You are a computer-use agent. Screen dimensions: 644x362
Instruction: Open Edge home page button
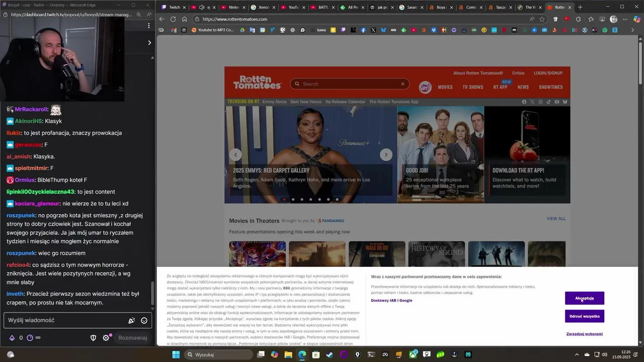pos(185,19)
